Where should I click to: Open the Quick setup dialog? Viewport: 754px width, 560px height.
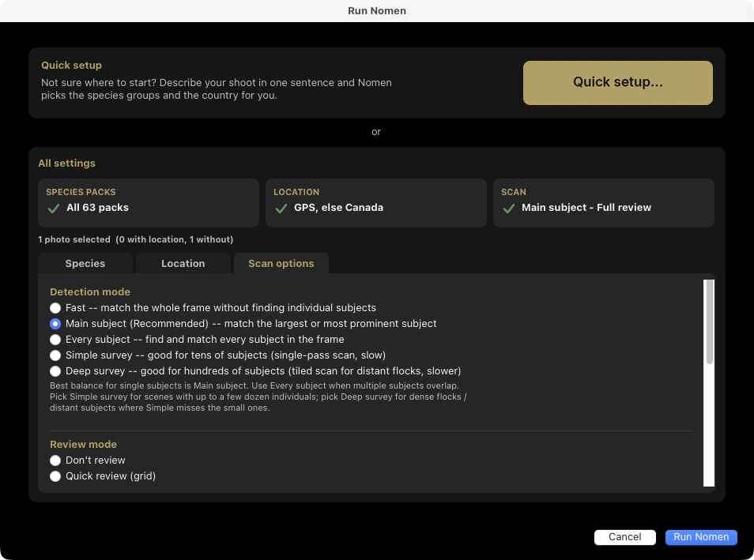pyautogui.click(x=617, y=83)
